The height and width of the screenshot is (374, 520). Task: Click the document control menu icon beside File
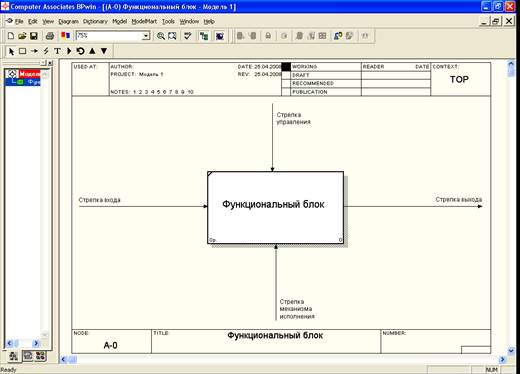tap(9, 21)
